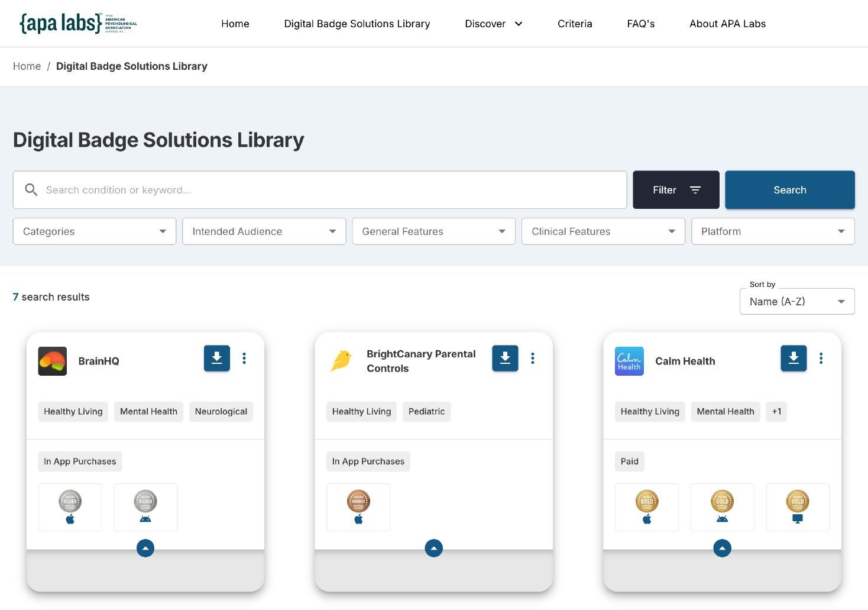Expand the Platform dropdown filter

pyautogui.click(x=773, y=231)
